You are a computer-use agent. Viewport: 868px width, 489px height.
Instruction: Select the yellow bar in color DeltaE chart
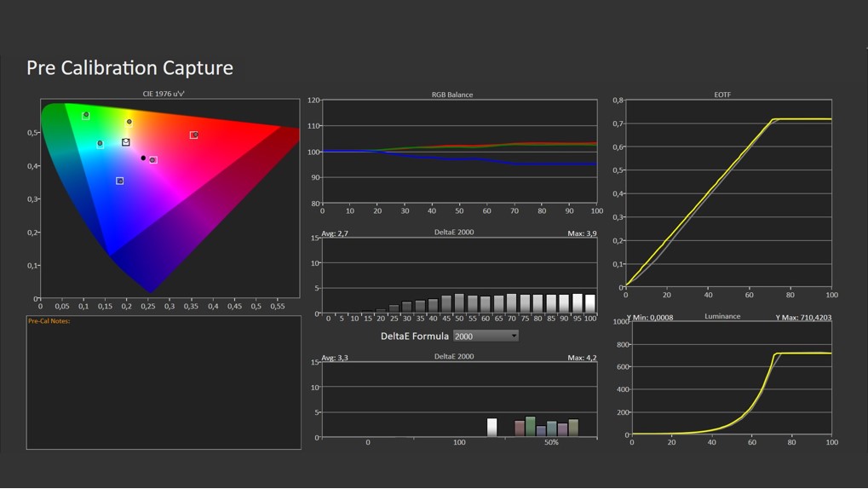click(573, 428)
